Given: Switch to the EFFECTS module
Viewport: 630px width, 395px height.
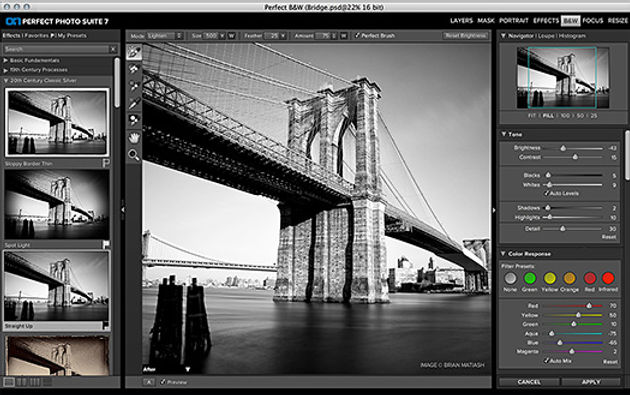Looking at the screenshot, I should pos(546,20).
